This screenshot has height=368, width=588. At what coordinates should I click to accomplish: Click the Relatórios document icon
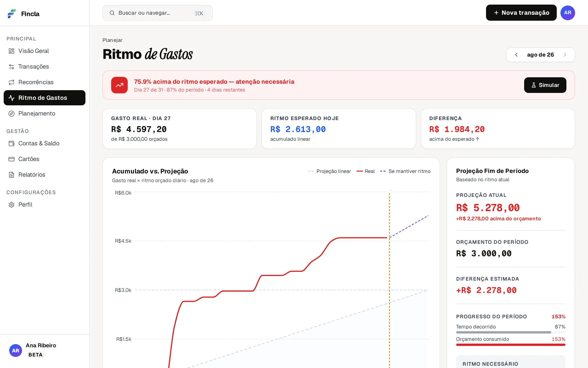[x=11, y=175]
